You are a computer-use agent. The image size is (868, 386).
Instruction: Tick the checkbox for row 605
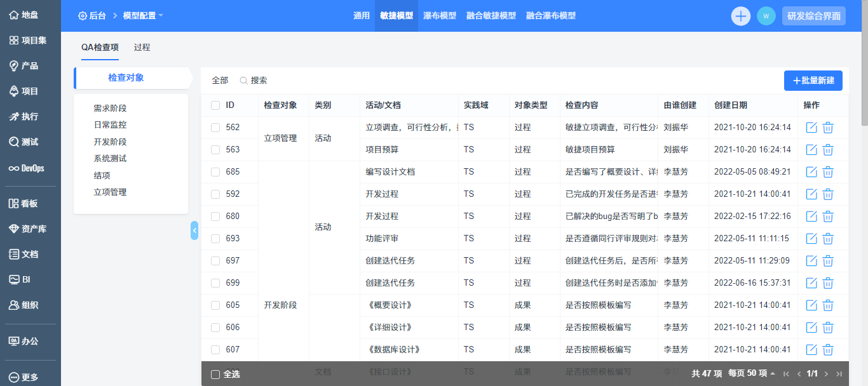[x=215, y=305]
